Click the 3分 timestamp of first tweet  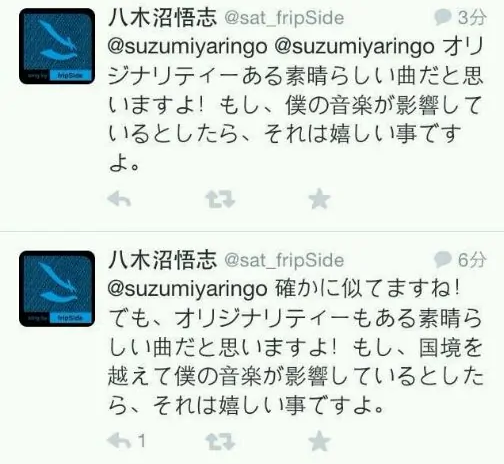coord(471,17)
